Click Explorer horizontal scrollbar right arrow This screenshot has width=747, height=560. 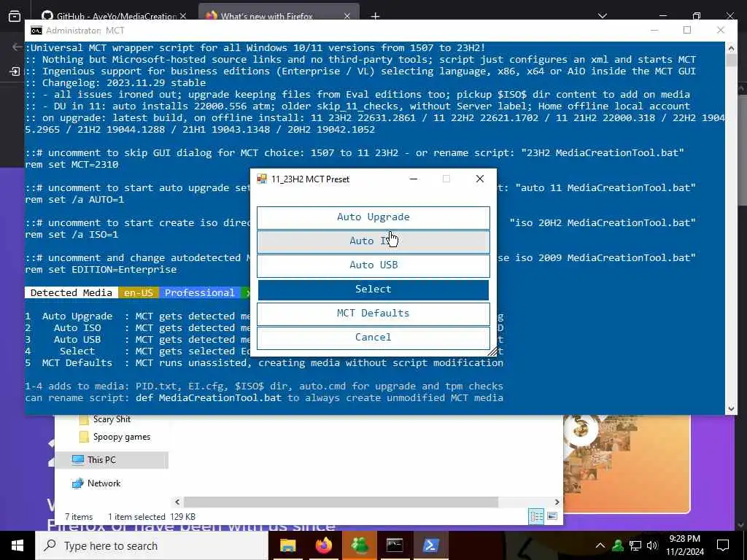(x=557, y=502)
